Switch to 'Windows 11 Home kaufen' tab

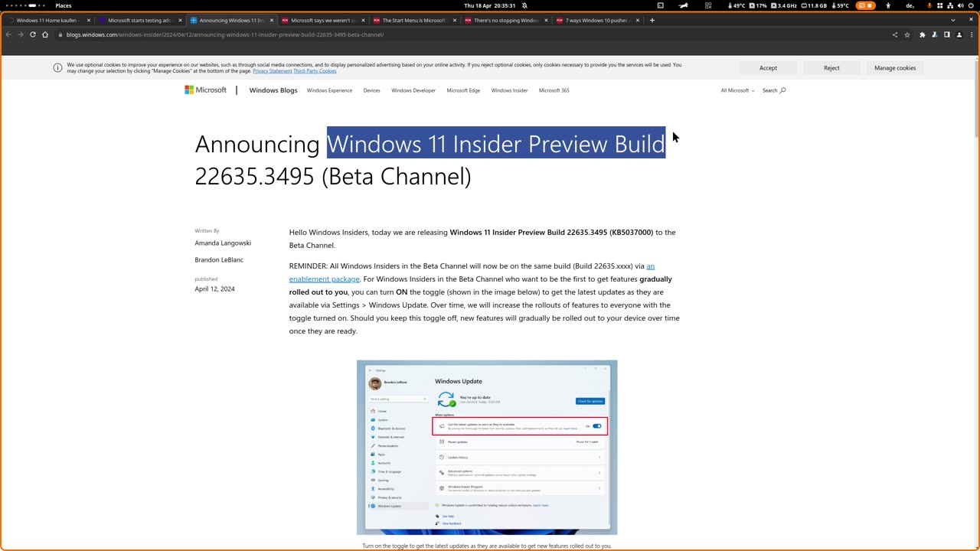47,21
